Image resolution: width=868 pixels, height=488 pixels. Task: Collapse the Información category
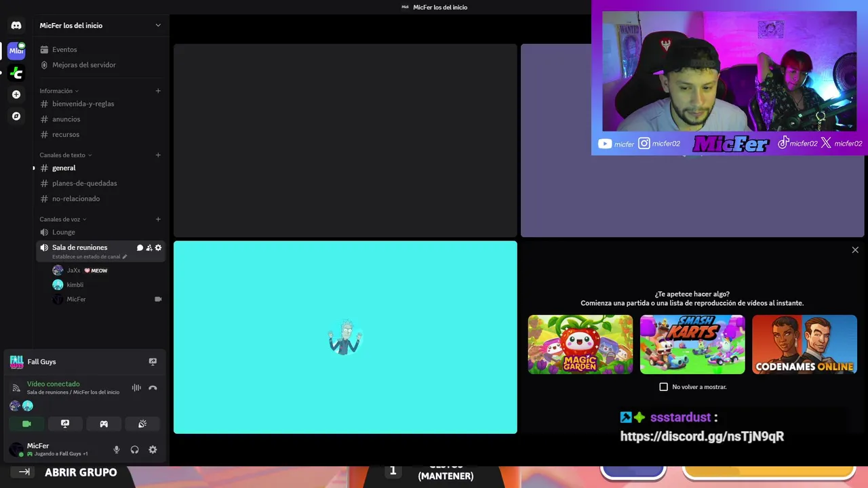pyautogui.click(x=59, y=91)
